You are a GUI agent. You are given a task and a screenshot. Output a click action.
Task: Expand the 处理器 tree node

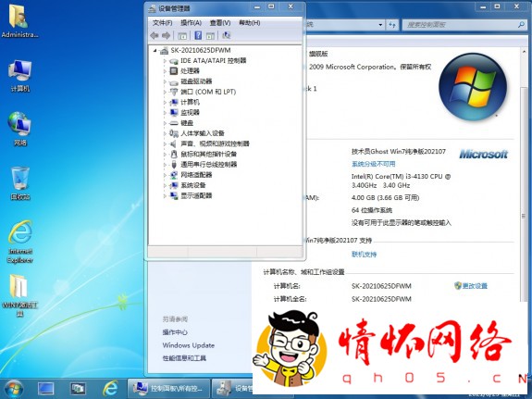166,71
